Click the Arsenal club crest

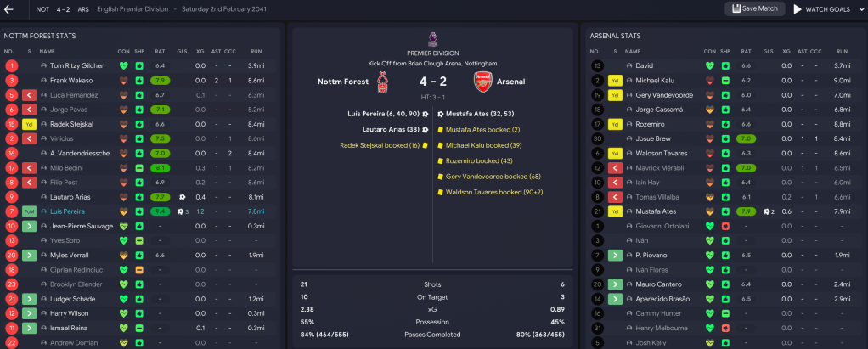click(482, 82)
